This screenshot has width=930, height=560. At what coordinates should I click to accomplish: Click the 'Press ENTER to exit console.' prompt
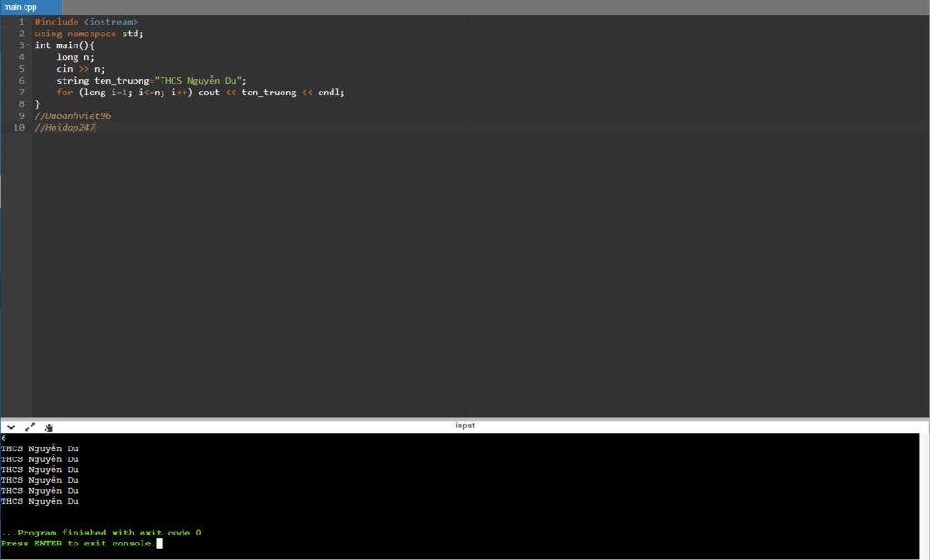pos(78,544)
